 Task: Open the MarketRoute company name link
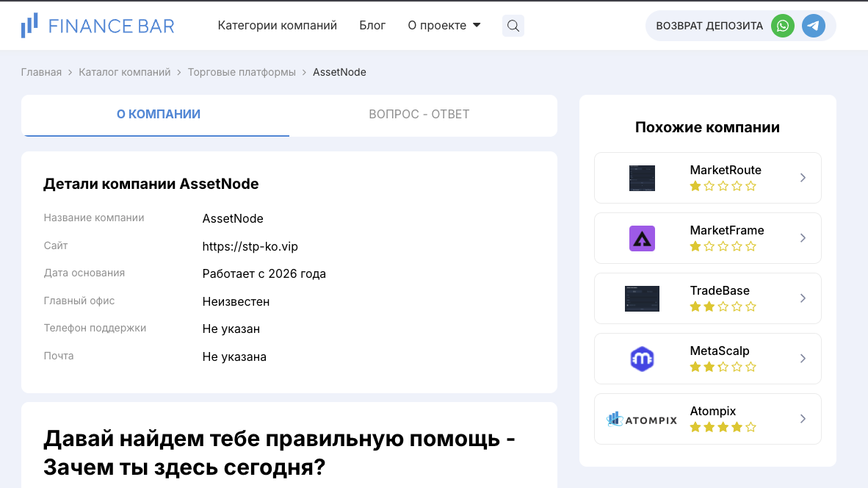click(726, 170)
